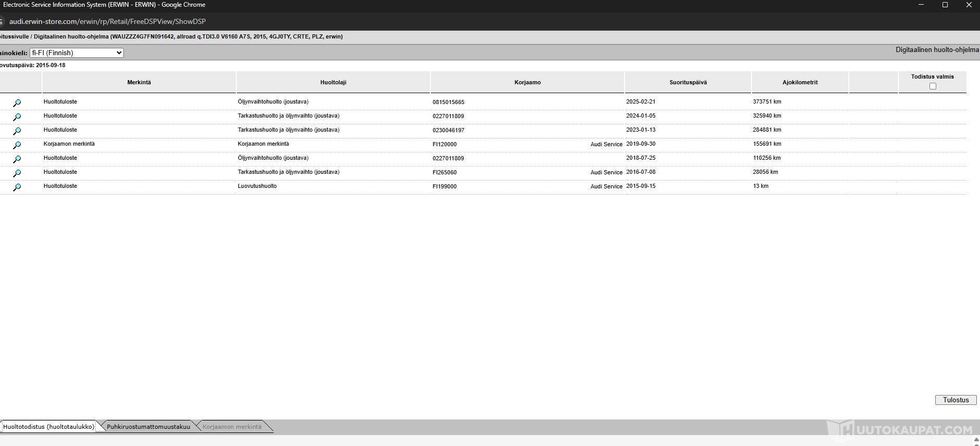
Task: Click the Merkintä column header
Action: pos(139,82)
